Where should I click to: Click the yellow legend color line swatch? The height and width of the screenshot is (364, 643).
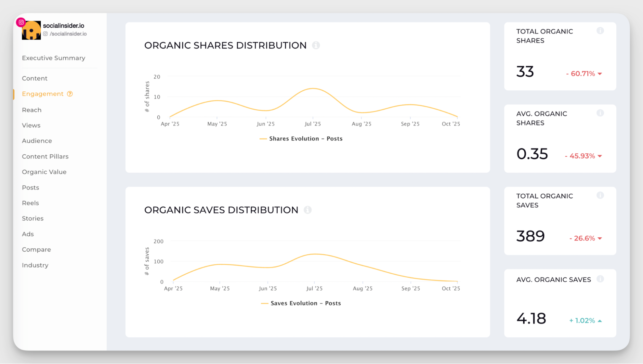[x=263, y=139]
